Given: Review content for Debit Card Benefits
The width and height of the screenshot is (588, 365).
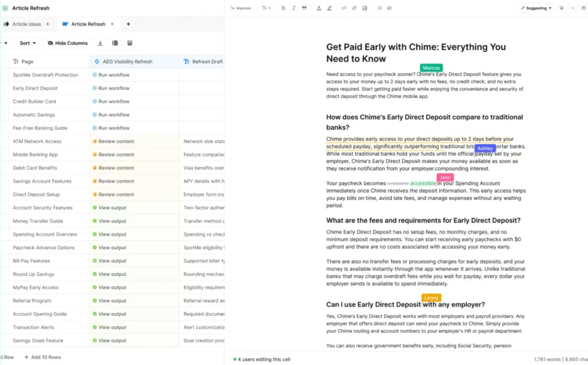Looking at the screenshot, I should coord(113,168).
